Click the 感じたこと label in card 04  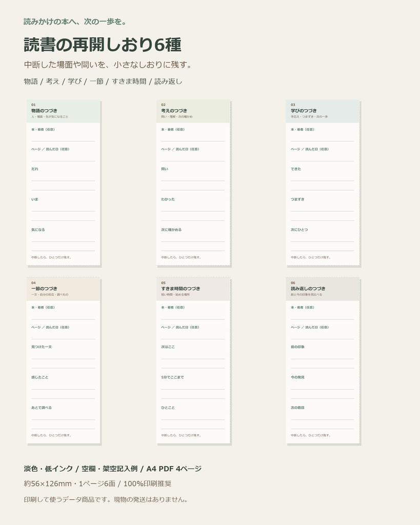click(40, 377)
